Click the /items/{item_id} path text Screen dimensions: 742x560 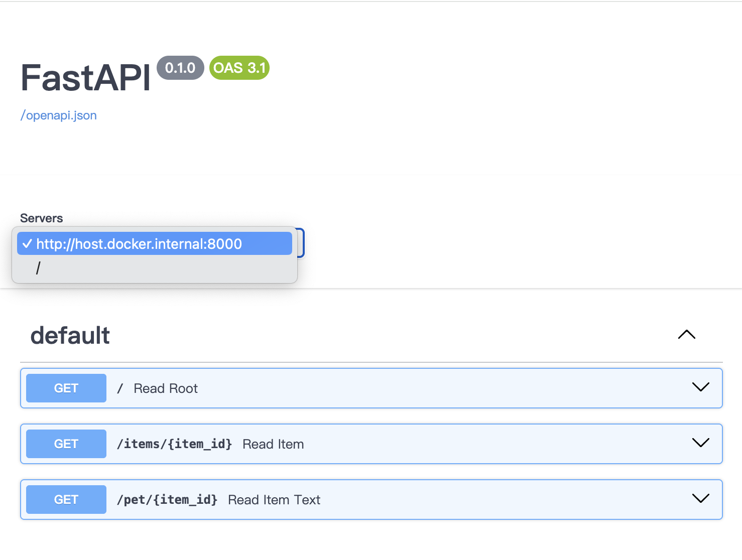(174, 444)
